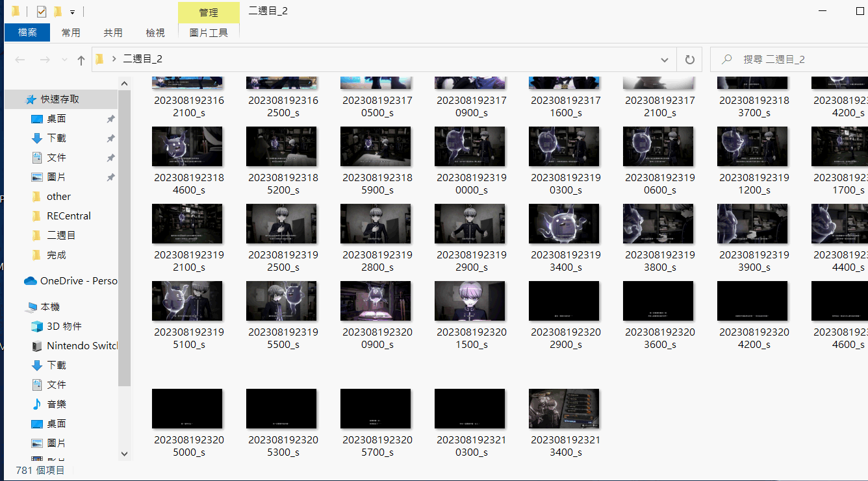Image resolution: width=868 pixels, height=481 pixels.
Task: Click the 管理 contextual tab header
Action: coord(209,12)
